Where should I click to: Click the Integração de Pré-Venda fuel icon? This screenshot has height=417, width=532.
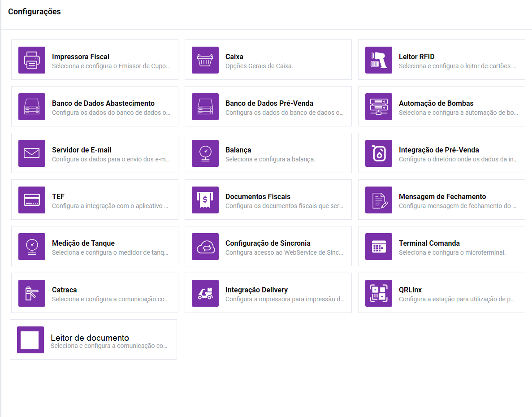tap(378, 153)
